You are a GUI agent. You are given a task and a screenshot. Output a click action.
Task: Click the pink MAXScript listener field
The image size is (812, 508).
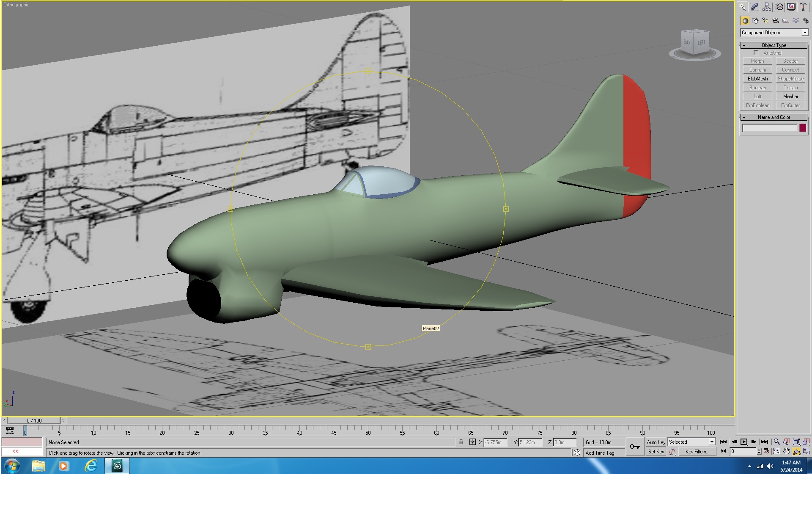point(22,442)
